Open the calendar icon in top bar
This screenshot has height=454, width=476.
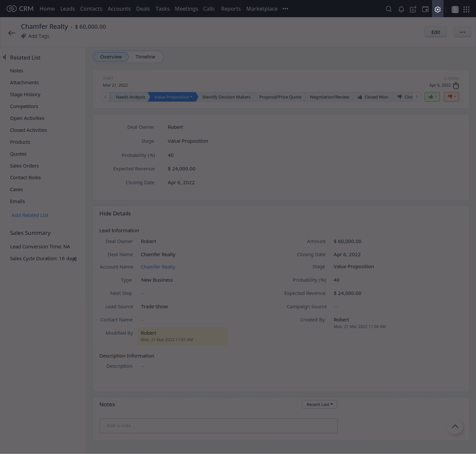(425, 9)
